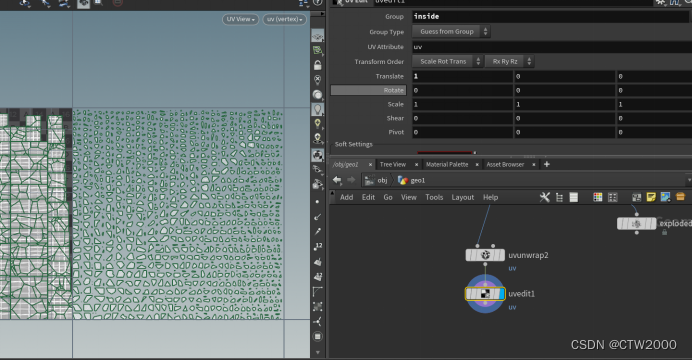Viewport: 693px width, 360px height.
Task: Click the highlighted Rotate parameter label
Action: pos(368,90)
